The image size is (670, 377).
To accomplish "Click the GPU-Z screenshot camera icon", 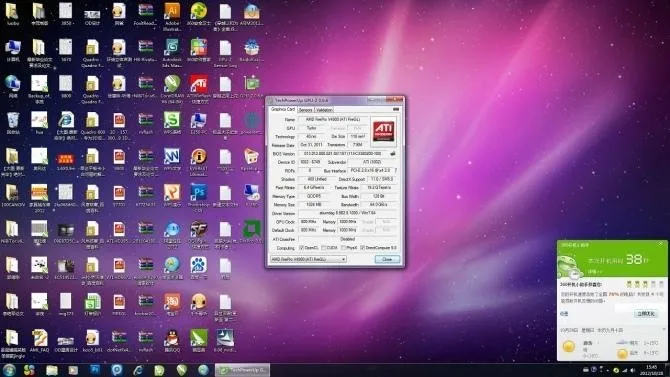I will coord(396,109).
